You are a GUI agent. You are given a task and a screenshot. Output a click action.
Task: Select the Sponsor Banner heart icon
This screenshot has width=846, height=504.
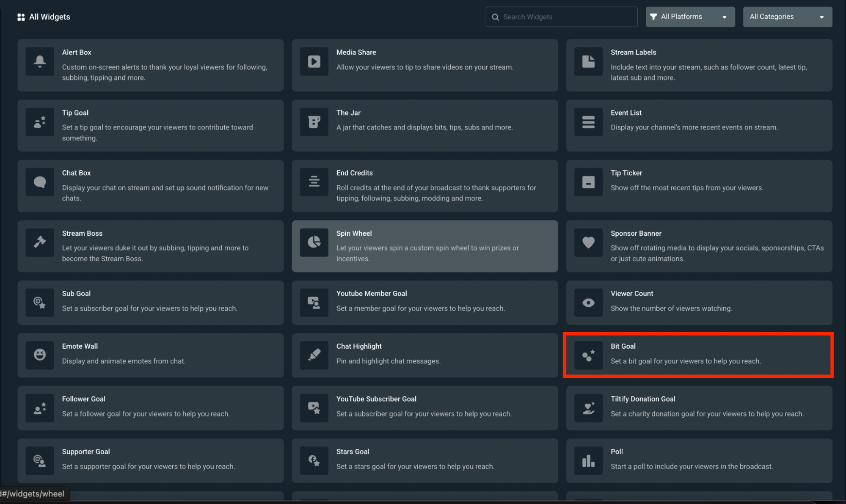(588, 242)
